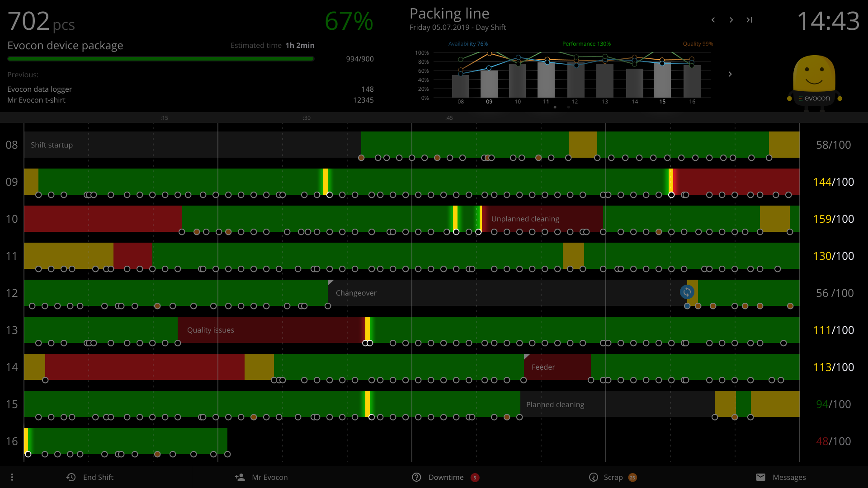Click Packing line station title

(x=449, y=14)
